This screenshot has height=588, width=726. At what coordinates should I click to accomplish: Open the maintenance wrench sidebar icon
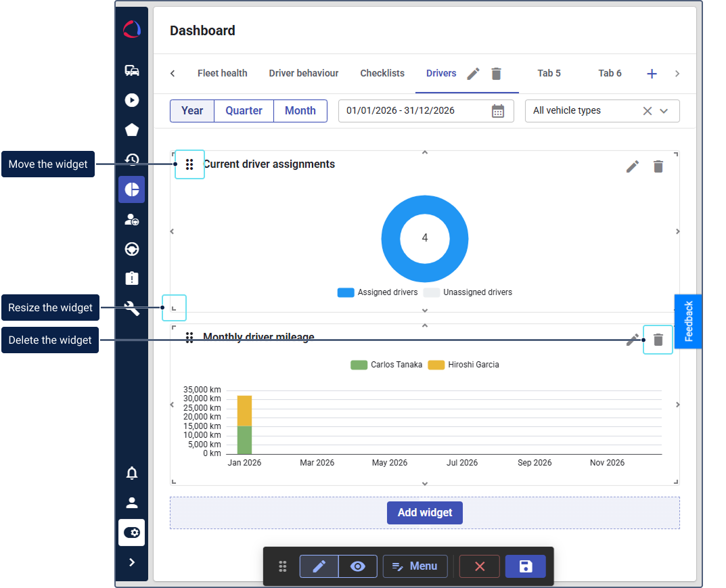point(132,309)
